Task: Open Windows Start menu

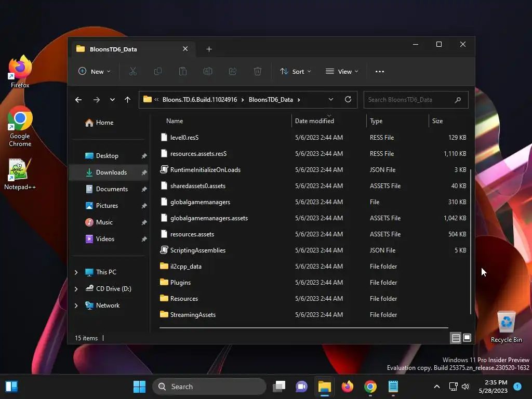Action: pyautogui.click(x=139, y=387)
